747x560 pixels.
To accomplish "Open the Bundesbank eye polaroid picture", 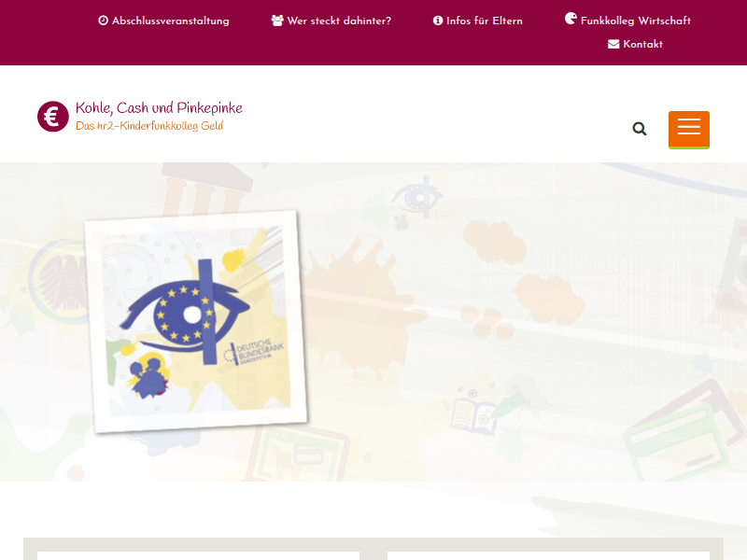I will click(x=196, y=321).
